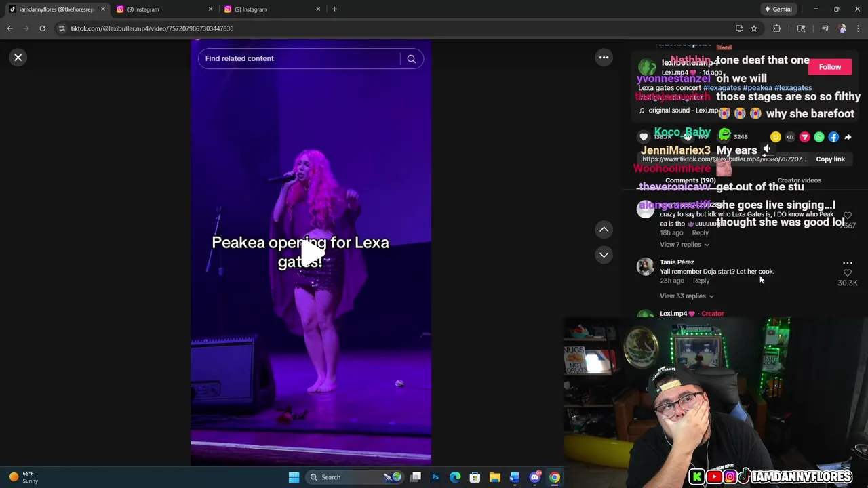This screenshot has width=868, height=488.
Task: View site information icon in address bar
Action: point(62,28)
